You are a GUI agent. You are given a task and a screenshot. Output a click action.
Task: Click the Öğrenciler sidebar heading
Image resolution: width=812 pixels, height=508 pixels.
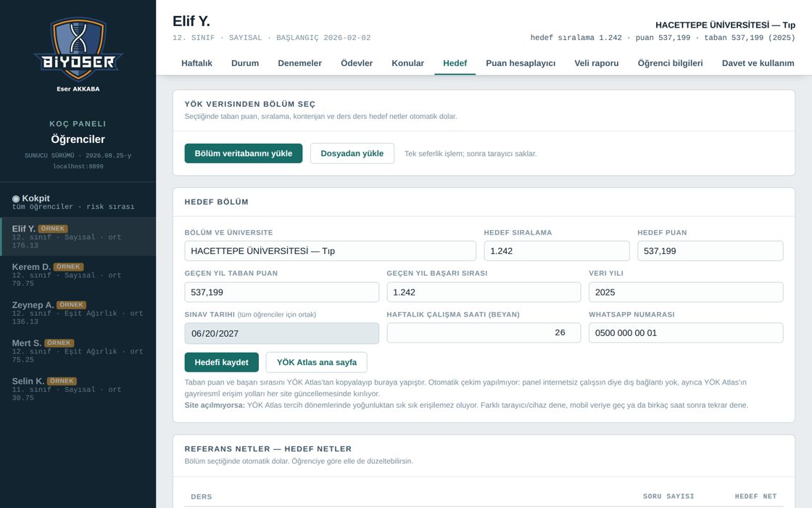(x=78, y=139)
